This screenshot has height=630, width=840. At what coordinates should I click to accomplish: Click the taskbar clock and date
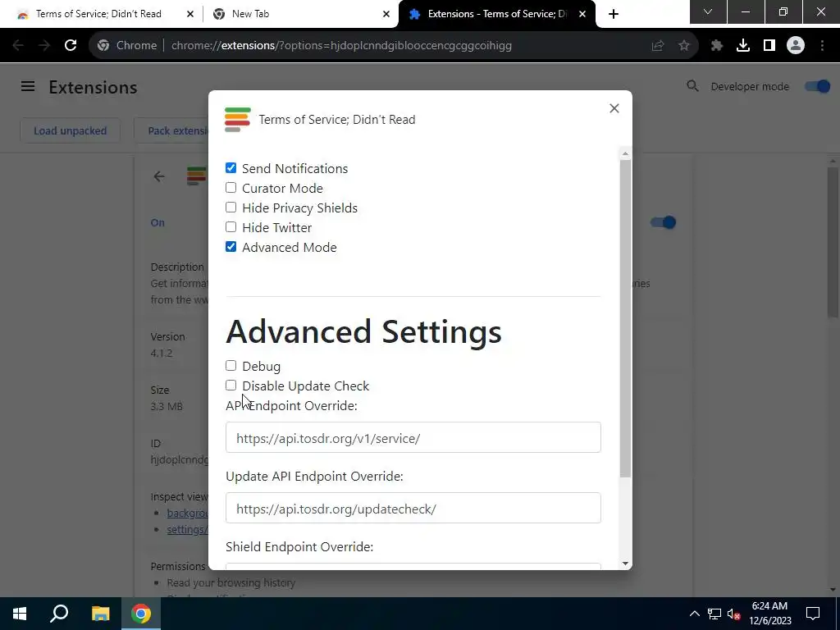pos(769,614)
